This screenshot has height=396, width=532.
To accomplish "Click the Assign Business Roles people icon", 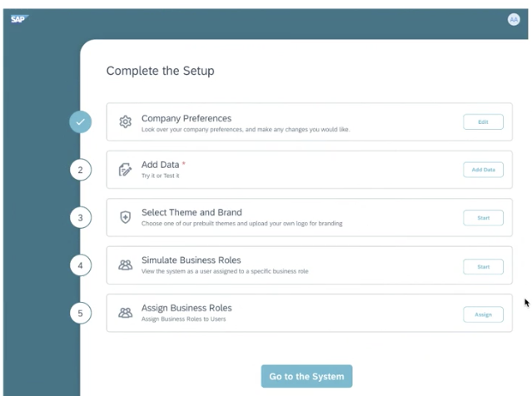I will [125, 313].
